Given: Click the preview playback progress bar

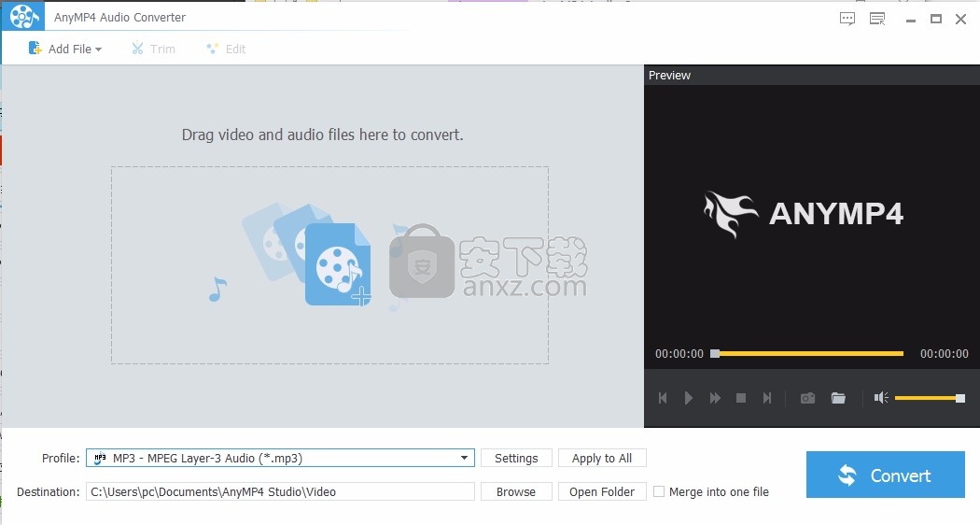Looking at the screenshot, I should pyautogui.click(x=807, y=353).
